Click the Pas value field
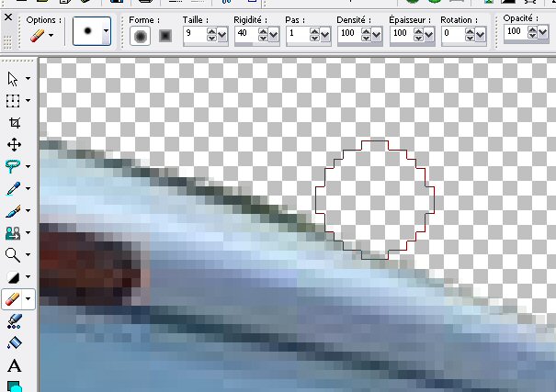Image resolution: width=556 pixels, height=392 pixels. coord(298,34)
